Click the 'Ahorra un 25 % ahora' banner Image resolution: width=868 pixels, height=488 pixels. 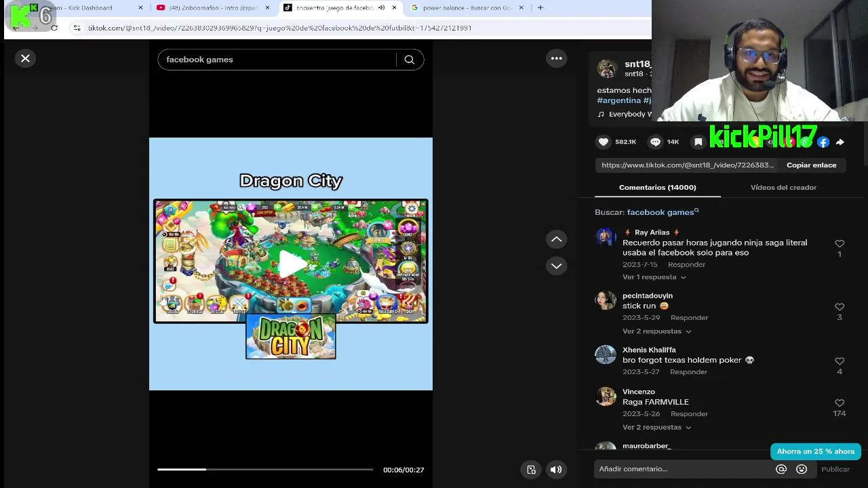(x=816, y=451)
